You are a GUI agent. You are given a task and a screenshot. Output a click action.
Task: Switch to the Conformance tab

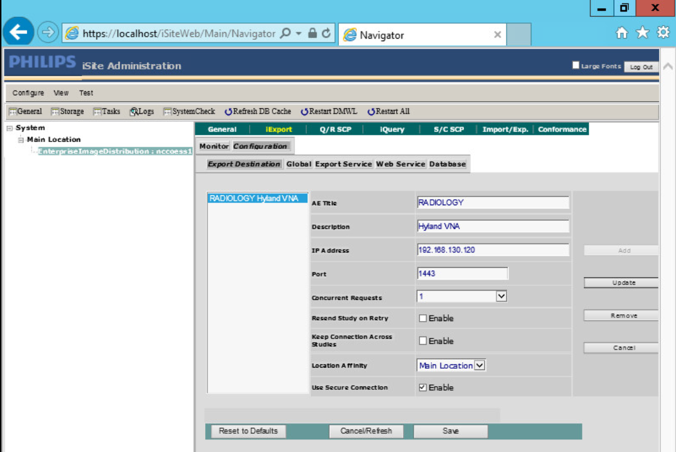562,129
